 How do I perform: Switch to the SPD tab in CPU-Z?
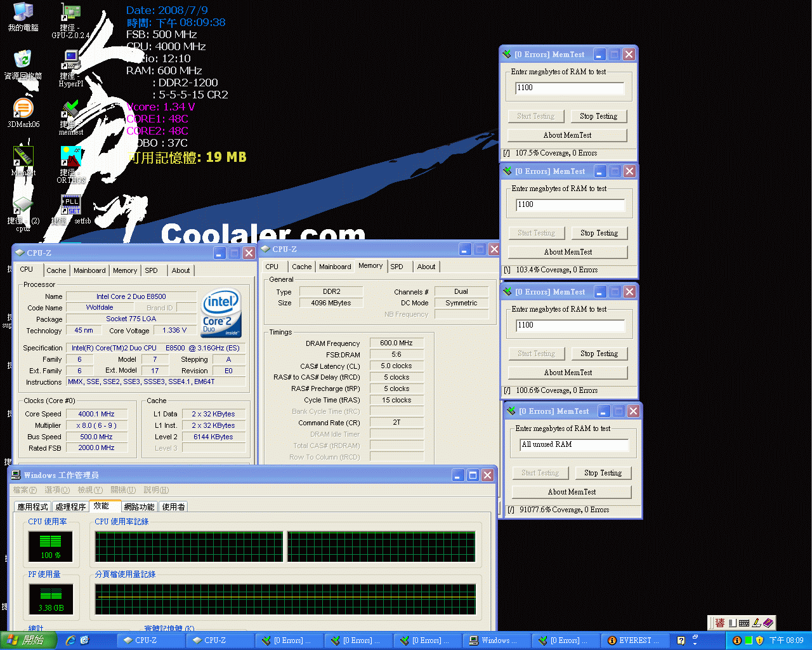pyautogui.click(x=152, y=270)
